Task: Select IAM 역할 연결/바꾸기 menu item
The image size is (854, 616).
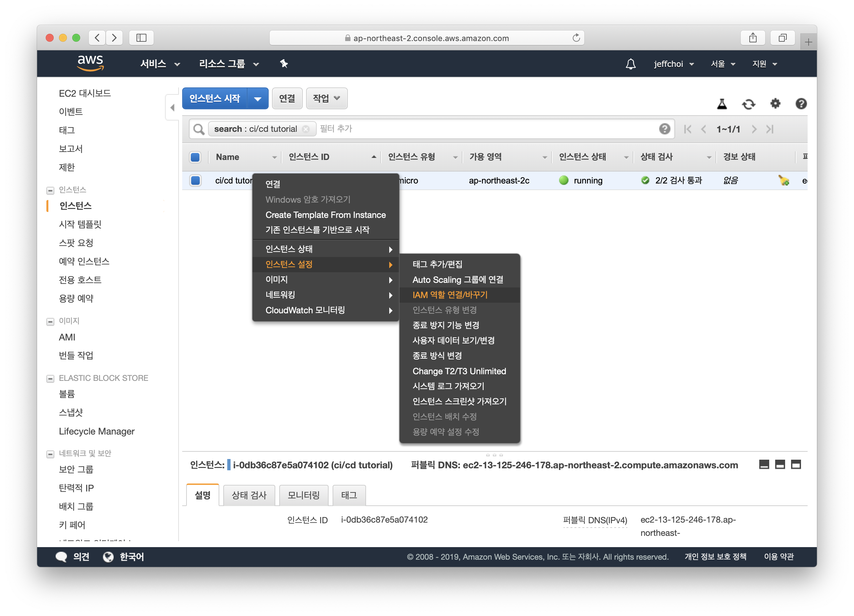Action: click(459, 295)
